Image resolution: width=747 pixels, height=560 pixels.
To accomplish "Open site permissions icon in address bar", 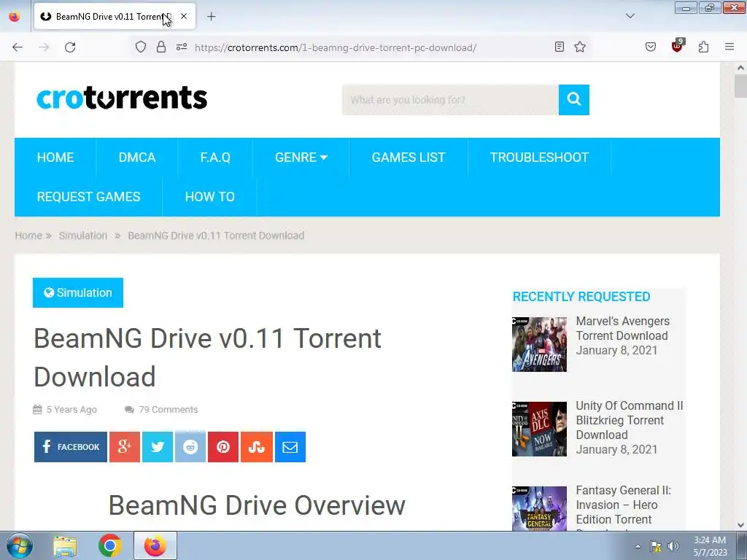I will pyautogui.click(x=182, y=47).
